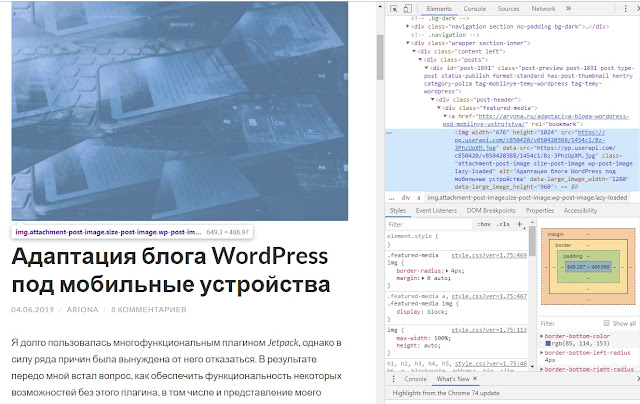
Task: Select img.attachment-post-image breadcrumb item
Action: click(x=527, y=198)
